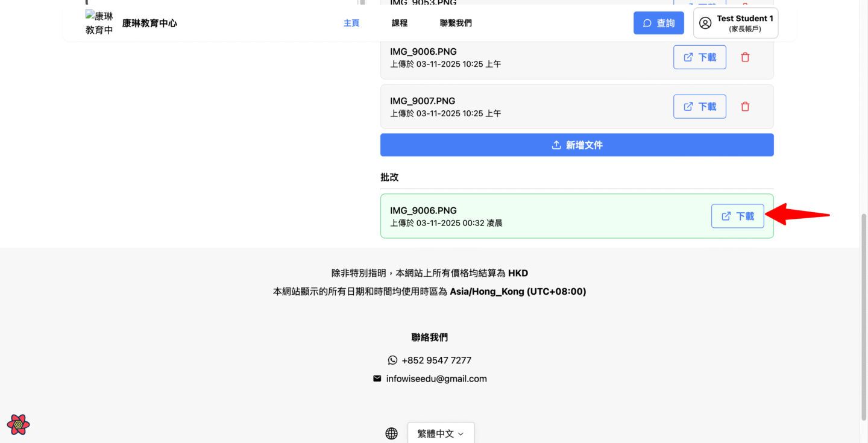Download IMG_9007.PNG with the 下載 button
The image size is (868, 443).
(x=700, y=107)
